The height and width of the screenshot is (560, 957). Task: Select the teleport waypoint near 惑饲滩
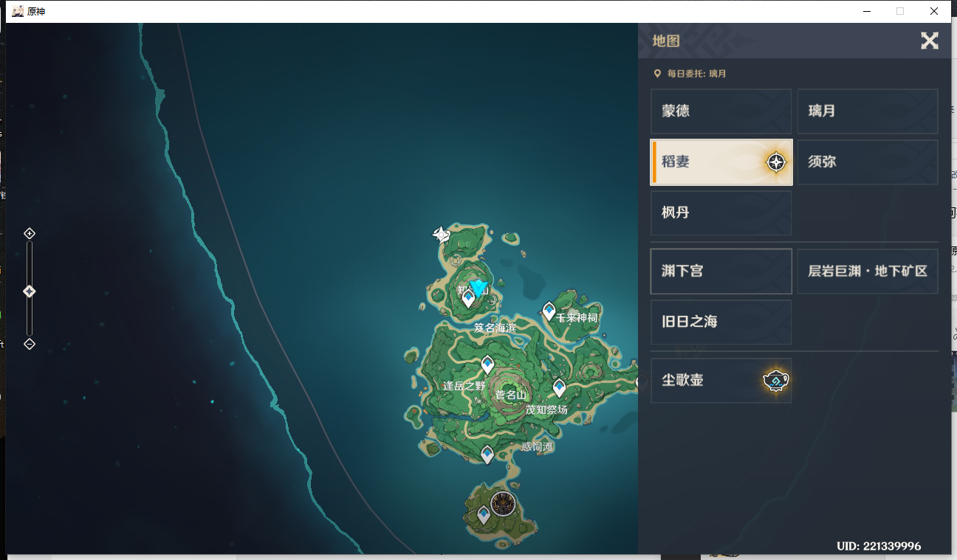[x=487, y=455]
